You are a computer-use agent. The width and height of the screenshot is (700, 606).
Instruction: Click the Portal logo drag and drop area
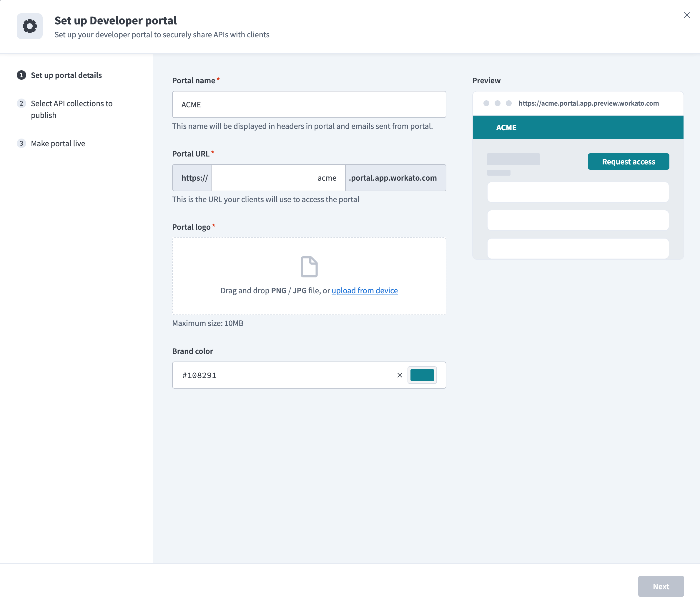click(308, 276)
